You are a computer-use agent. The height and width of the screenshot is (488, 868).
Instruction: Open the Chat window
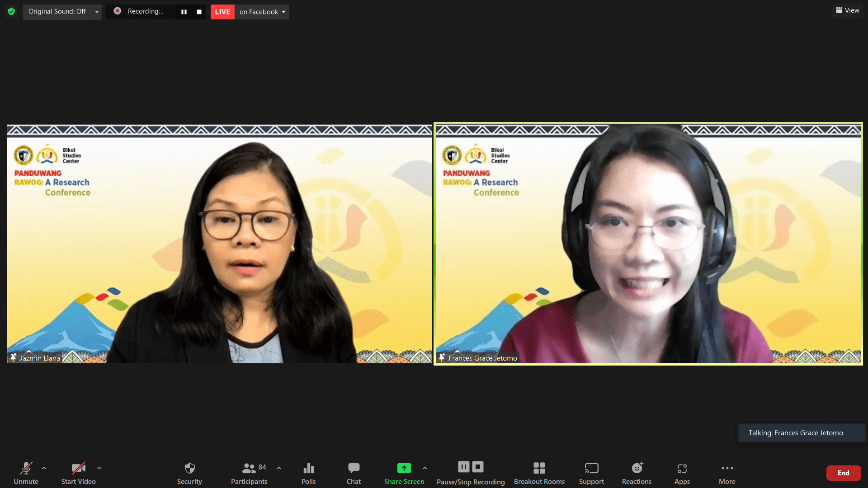click(x=354, y=473)
